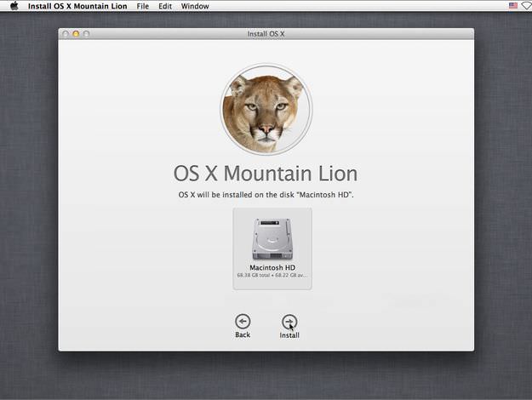
Task: Select the Macintosh HD disk icon
Action: pyautogui.click(x=272, y=239)
